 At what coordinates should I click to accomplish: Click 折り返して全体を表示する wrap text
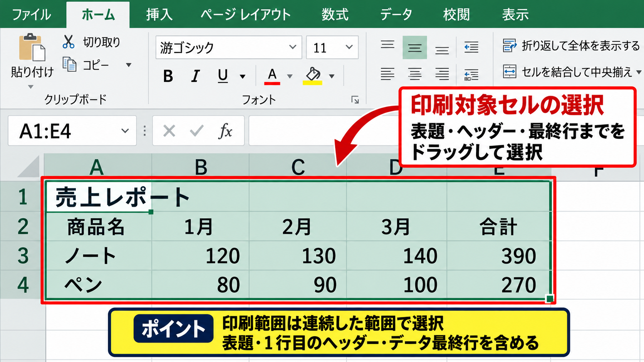click(572, 46)
